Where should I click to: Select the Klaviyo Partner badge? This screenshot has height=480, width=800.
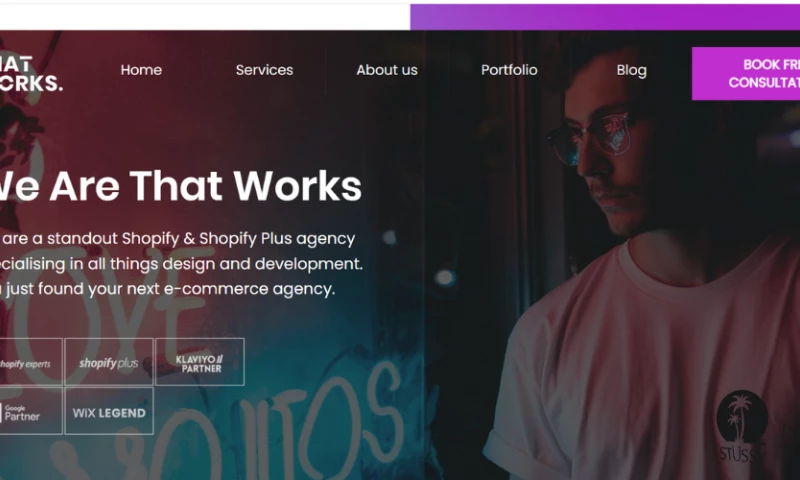coord(200,362)
